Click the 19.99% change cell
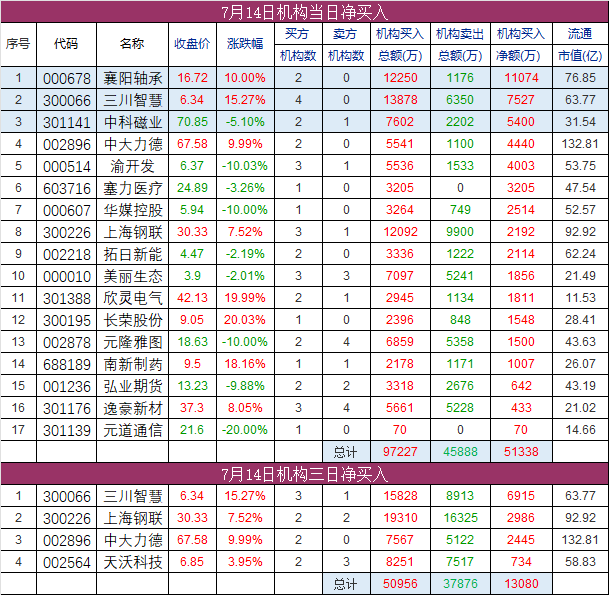Screen dimensions: 609x595 pos(245,298)
